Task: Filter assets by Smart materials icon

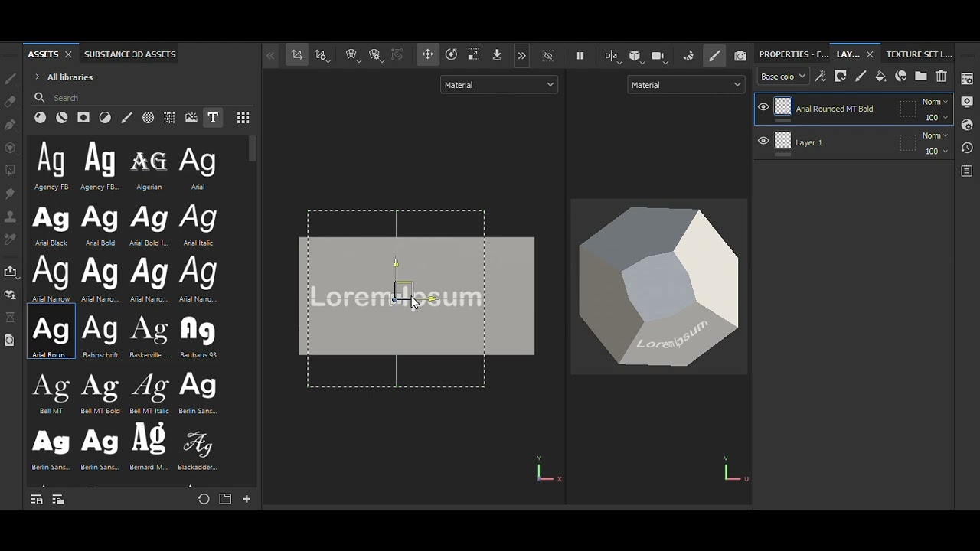Action: (x=62, y=118)
